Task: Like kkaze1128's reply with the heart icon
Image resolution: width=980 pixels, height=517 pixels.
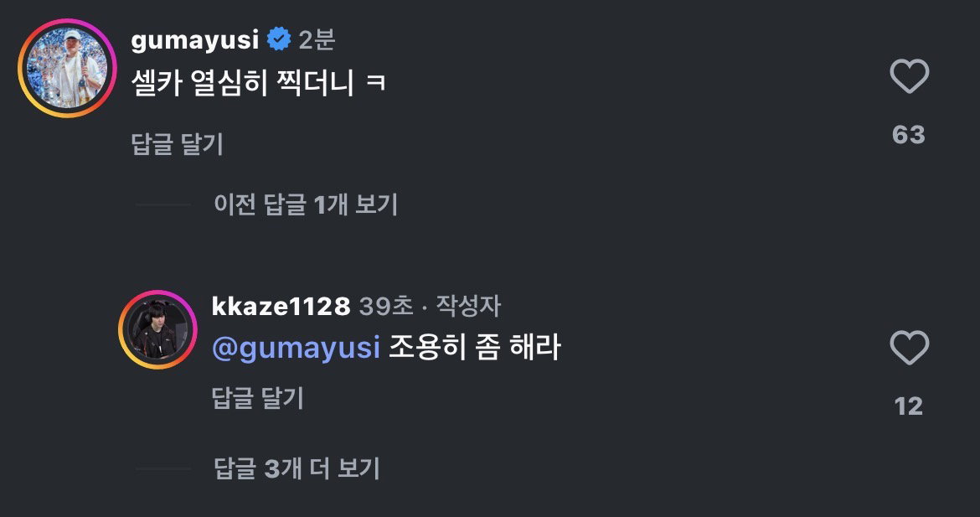Action: [910, 348]
